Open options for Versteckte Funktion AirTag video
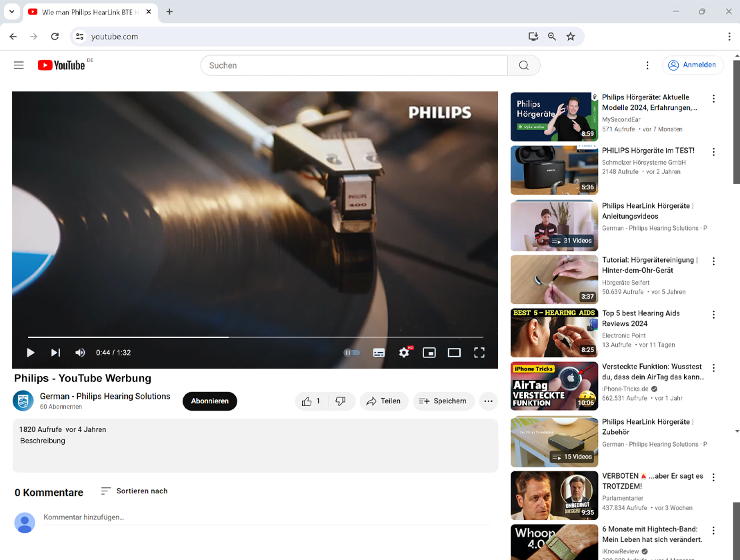Viewport: 740px width, 560px height. [x=713, y=368]
